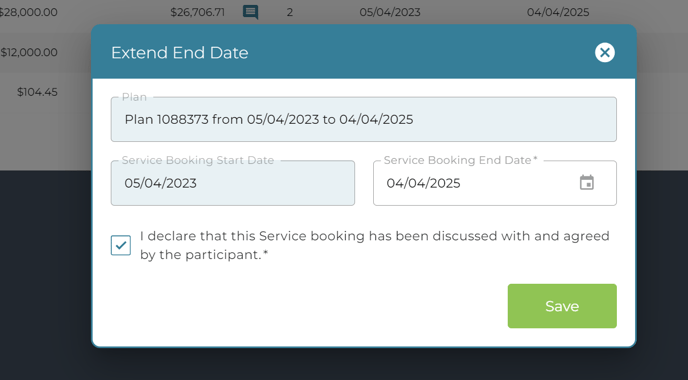Screen dimensions: 688x380
Task: Open the comment icon beside $26,706.71
Action: (x=250, y=12)
